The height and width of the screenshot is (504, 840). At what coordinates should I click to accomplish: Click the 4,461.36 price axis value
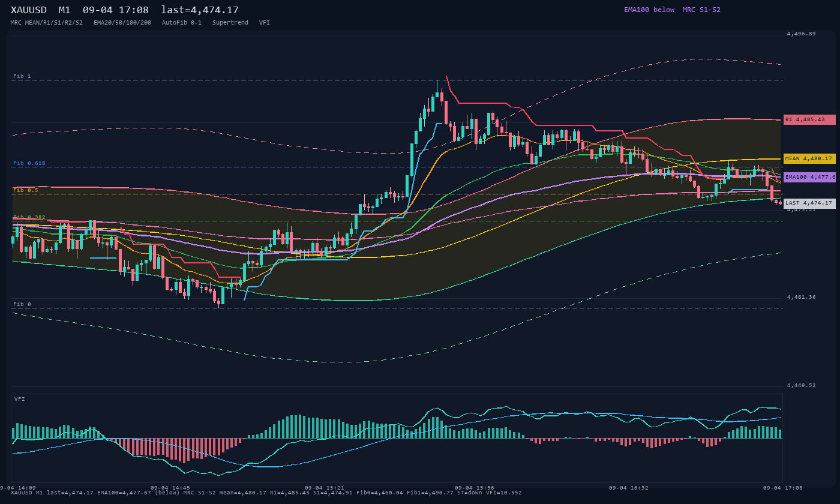coord(802,297)
